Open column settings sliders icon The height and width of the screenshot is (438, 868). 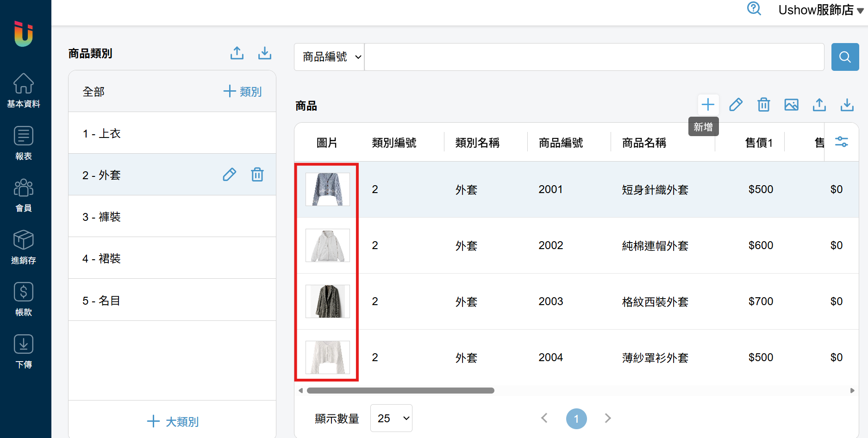coord(841,142)
